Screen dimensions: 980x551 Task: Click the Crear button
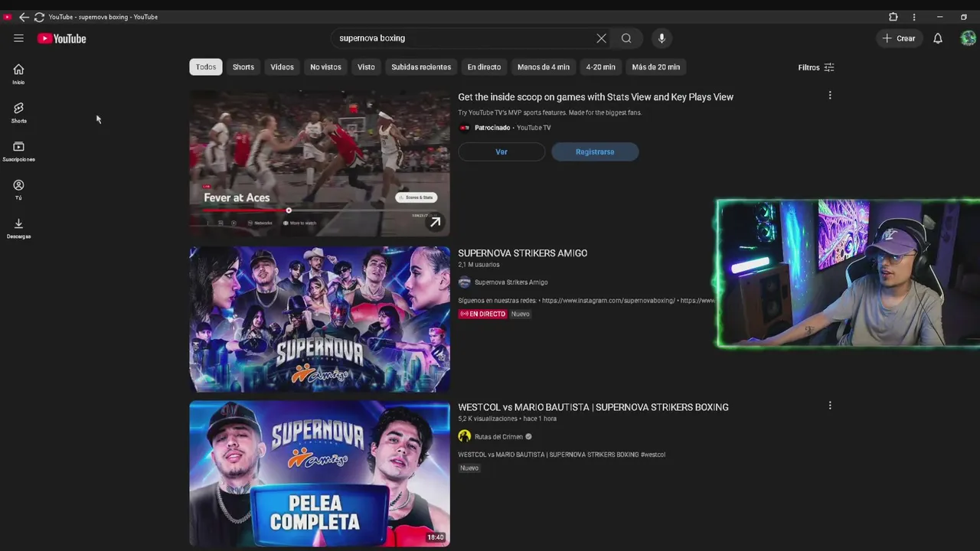point(898,38)
